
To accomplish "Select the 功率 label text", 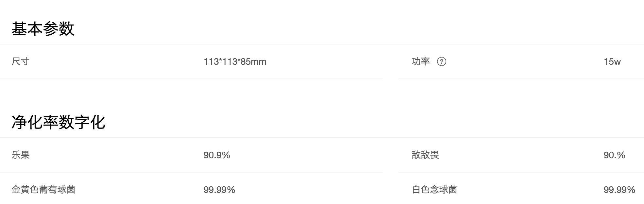I will [421, 61].
